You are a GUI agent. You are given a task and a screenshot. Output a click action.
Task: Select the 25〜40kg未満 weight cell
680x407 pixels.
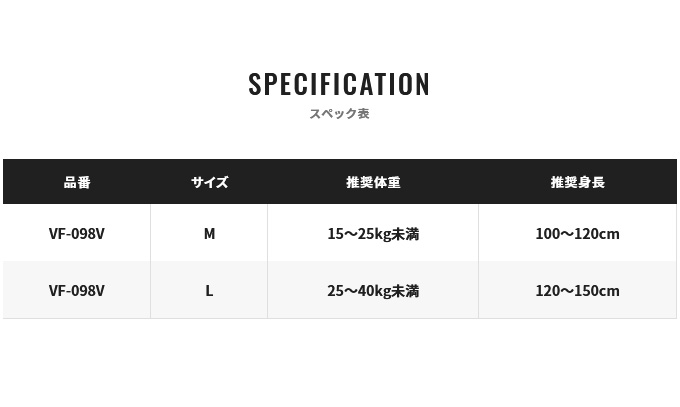tap(373, 291)
